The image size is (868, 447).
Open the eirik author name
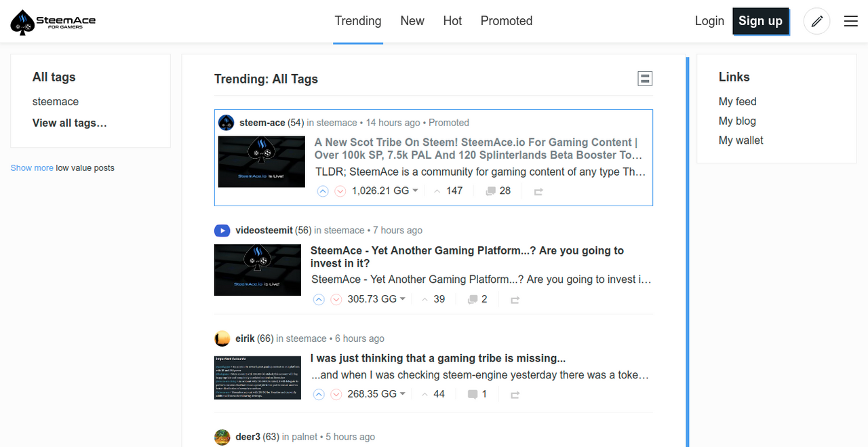click(x=245, y=338)
